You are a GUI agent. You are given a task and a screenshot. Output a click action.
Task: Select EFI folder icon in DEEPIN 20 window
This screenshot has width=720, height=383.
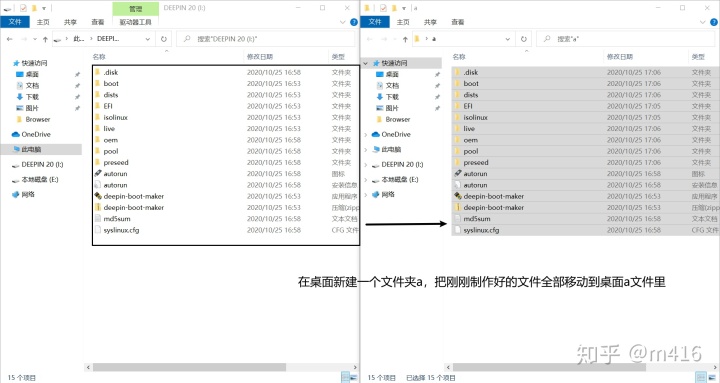97,106
